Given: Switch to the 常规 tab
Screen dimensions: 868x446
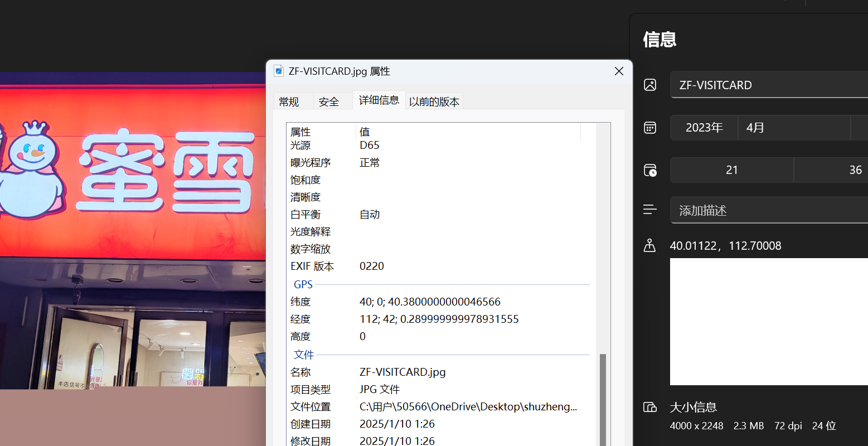Looking at the screenshot, I should point(293,101).
